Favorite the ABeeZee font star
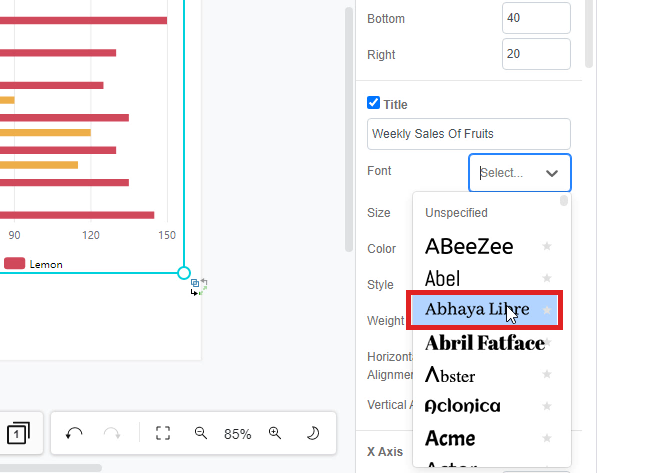The height and width of the screenshot is (473, 649). pos(547,246)
